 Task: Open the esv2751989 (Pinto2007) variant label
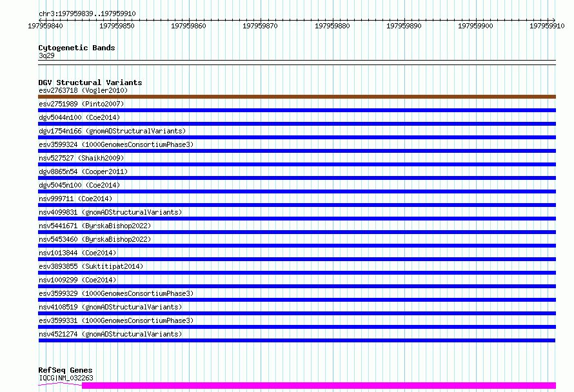click(x=81, y=104)
